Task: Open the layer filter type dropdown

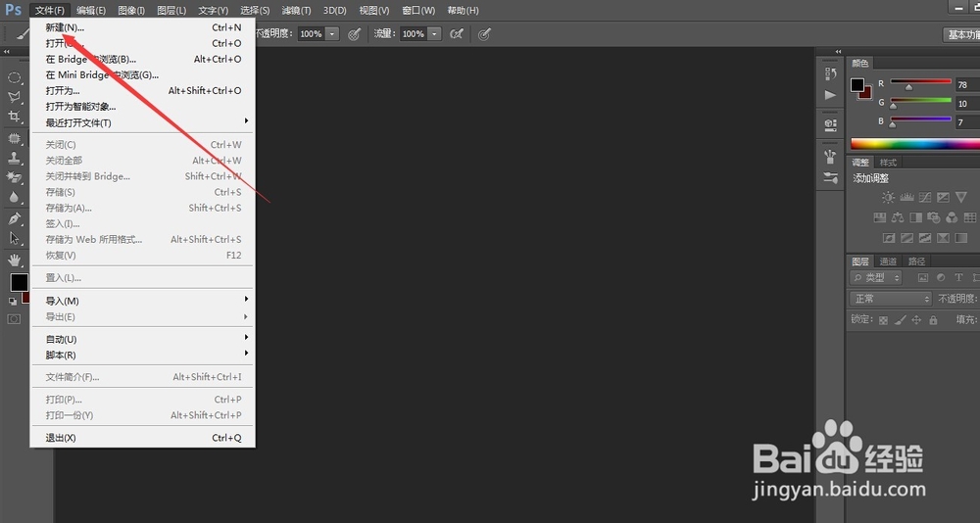Action: click(876, 277)
